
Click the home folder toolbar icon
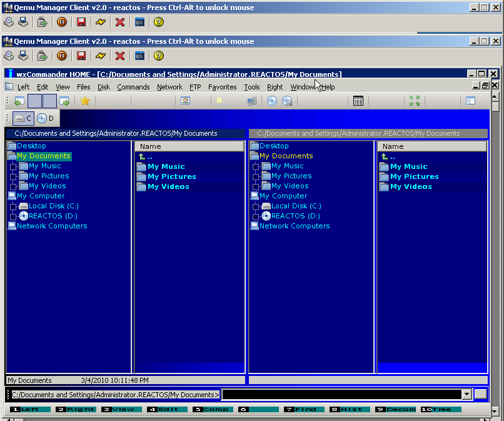tap(185, 101)
